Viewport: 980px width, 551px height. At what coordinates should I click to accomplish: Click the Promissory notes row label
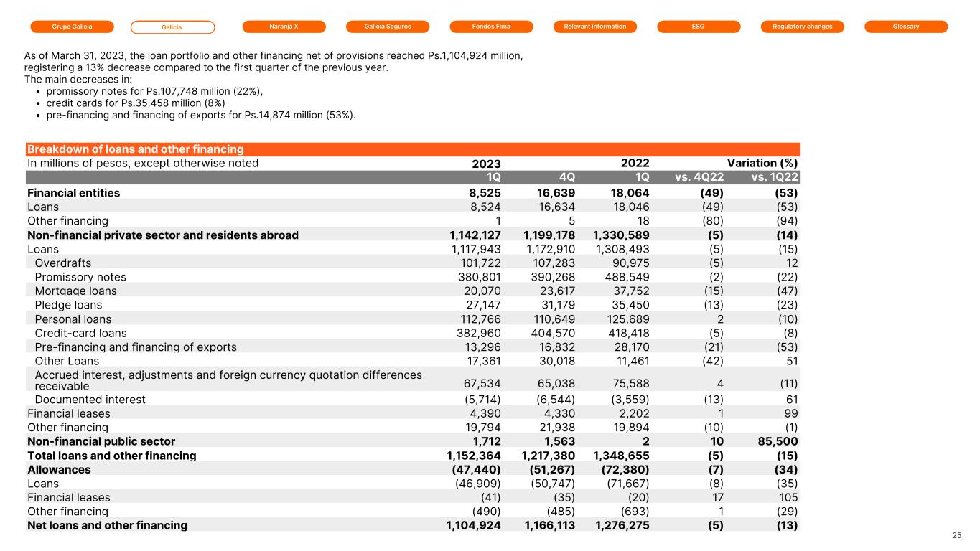(x=80, y=277)
